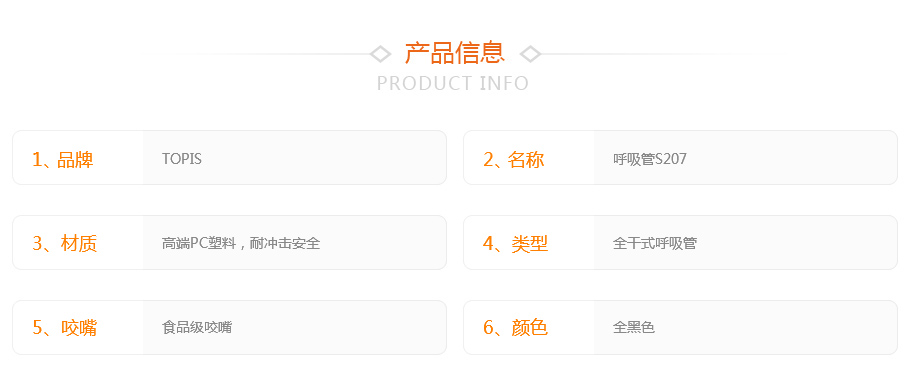Select the 4、类型 label

click(x=515, y=244)
